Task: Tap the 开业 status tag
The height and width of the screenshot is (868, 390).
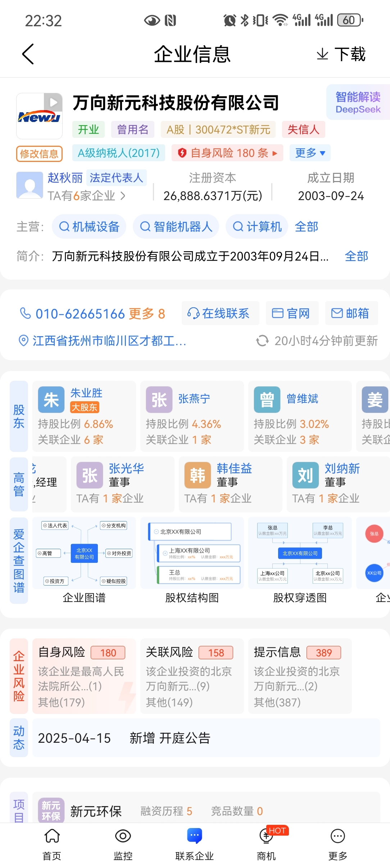Action: click(89, 129)
